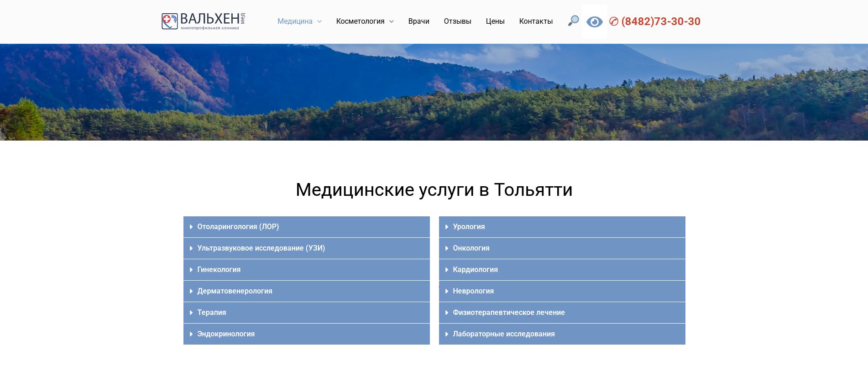Open the Медицина menu
The width and height of the screenshot is (868, 377).
click(x=295, y=21)
